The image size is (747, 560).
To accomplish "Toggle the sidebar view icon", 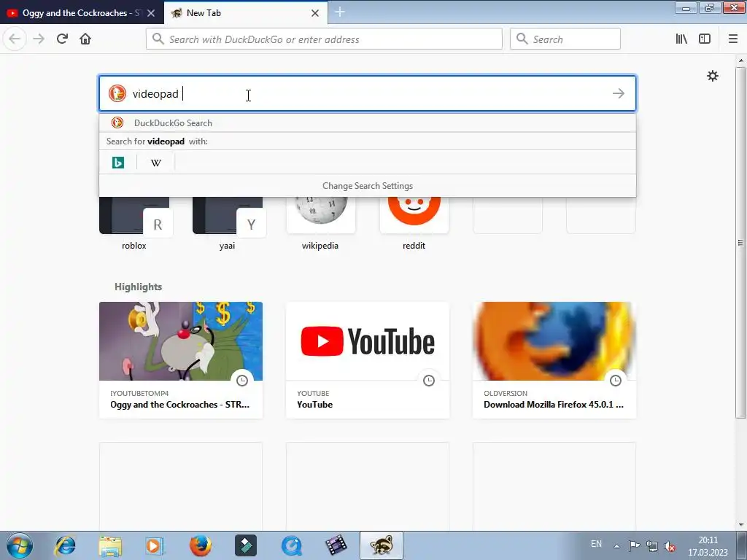I will click(705, 39).
